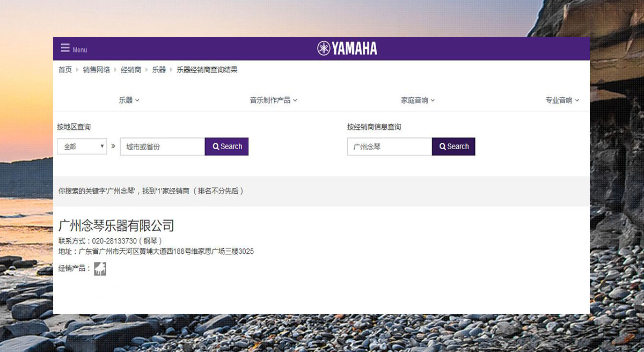The width and height of the screenshot is (644, 352).
Task: Open 乐器 breadcrumb link
Action: [x=159, y=70]
